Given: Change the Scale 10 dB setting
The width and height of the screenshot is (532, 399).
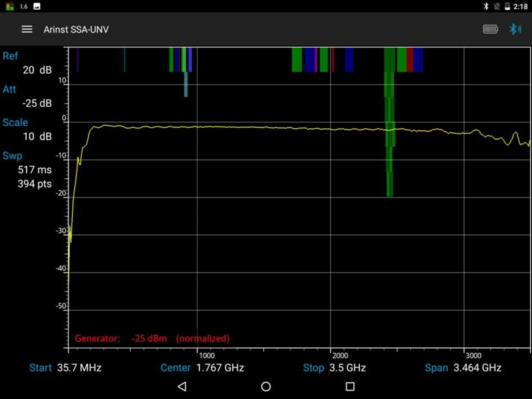Looking at the screenshot, I should pyautogui.click(x=37, y=136).
